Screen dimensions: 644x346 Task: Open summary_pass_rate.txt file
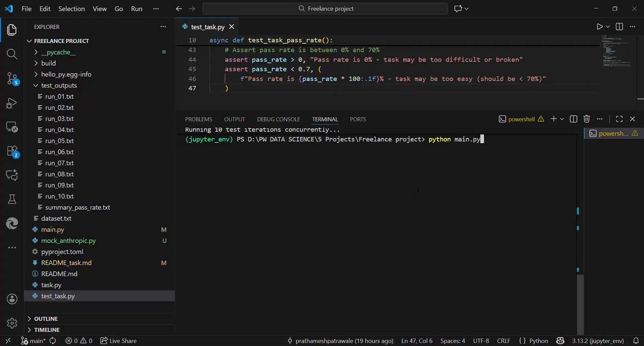point(77,208)
